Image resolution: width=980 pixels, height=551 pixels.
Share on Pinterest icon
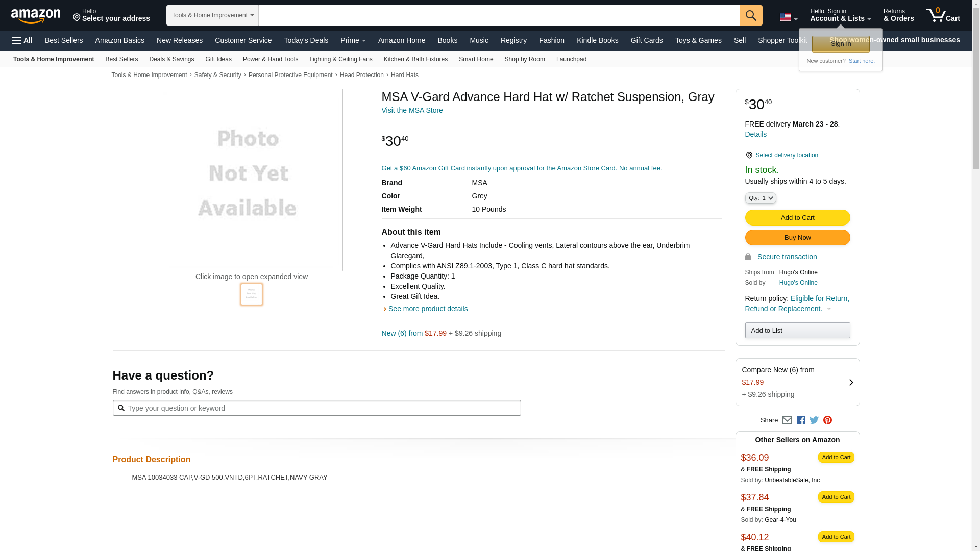pyautogui.click(x=827, y=420)
